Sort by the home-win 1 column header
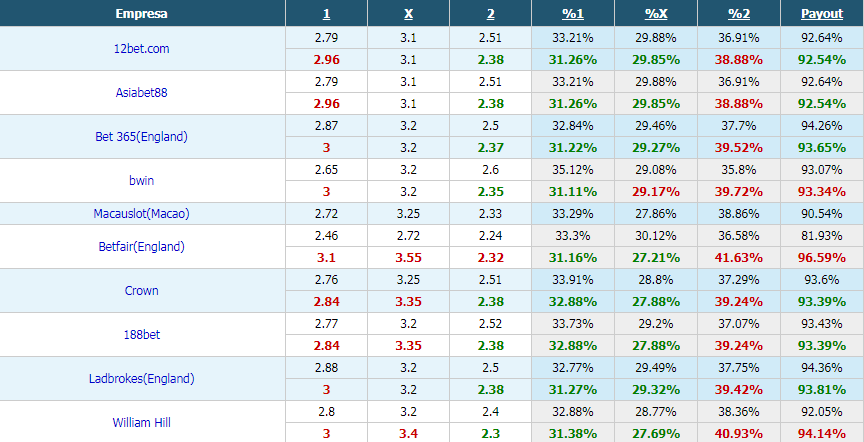 pyautogui.click(x=327, y=14)
